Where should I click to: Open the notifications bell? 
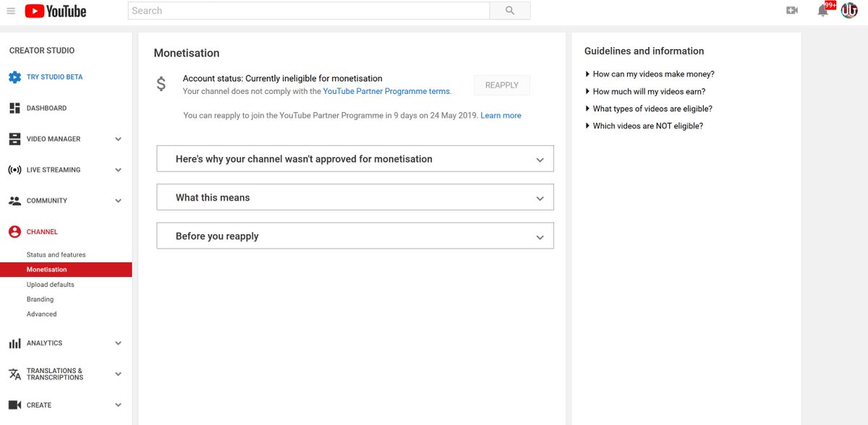pos(822,11)
